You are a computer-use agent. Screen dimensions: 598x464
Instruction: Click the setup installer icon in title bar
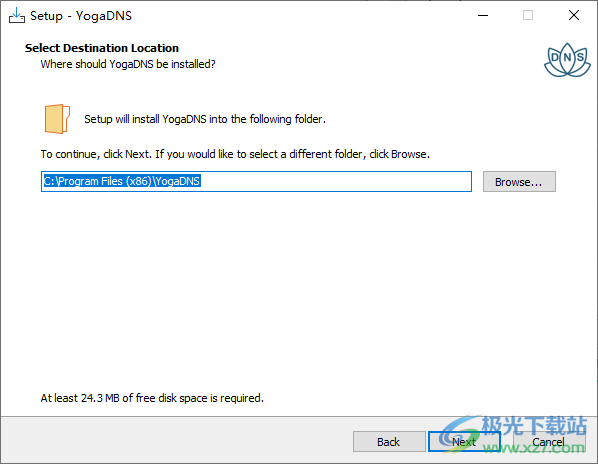(x=17, y=16)
